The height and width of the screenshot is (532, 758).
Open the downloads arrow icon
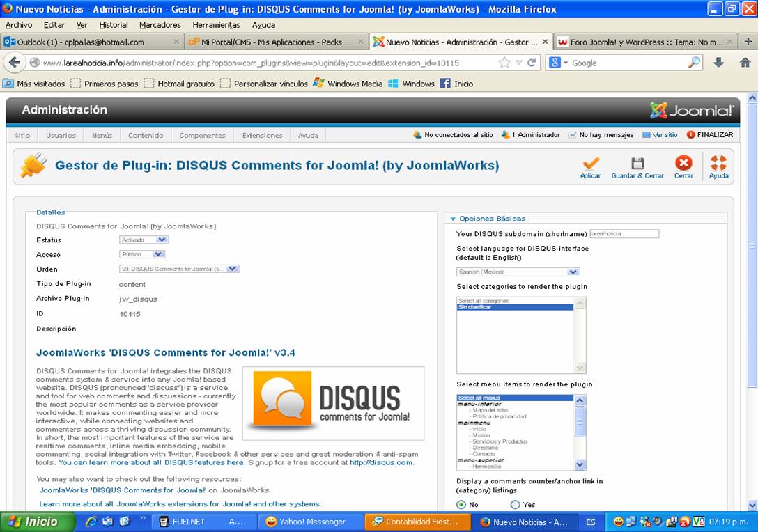(718, 63)
